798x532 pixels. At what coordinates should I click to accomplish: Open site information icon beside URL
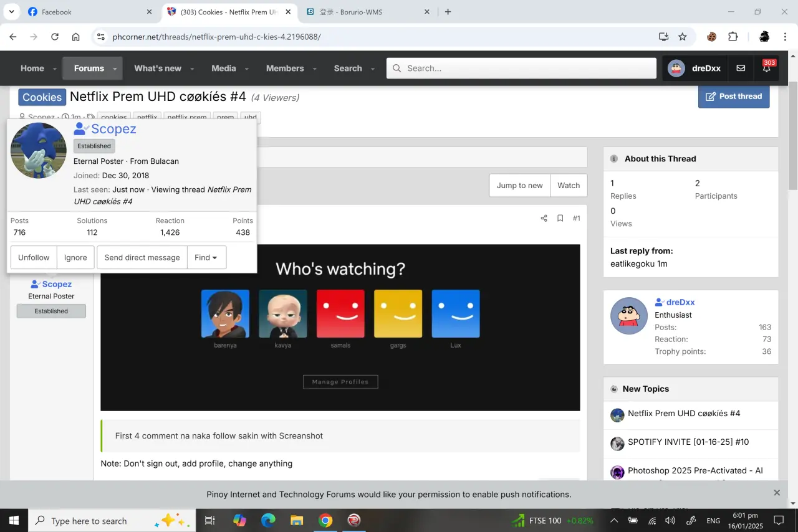coord(100,37)
